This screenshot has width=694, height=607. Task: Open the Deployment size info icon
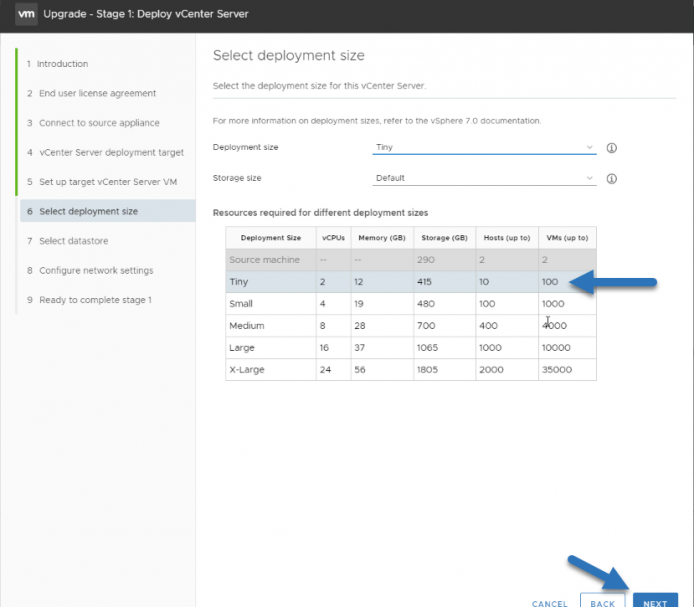coord(611,148)
